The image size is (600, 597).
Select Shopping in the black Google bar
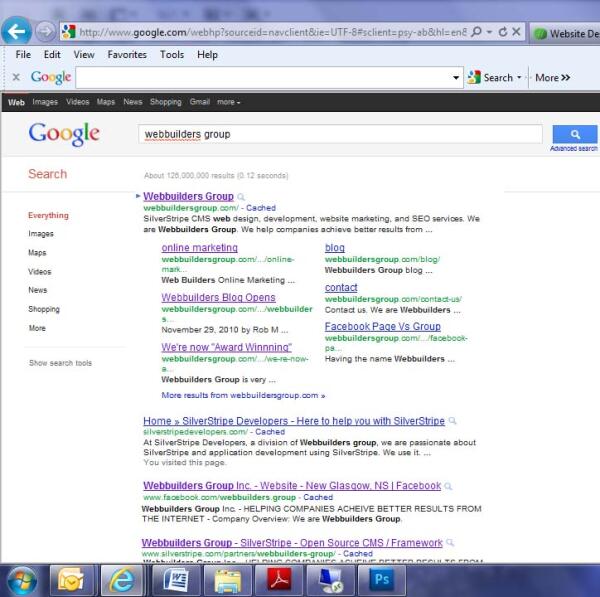coord(166,102)
